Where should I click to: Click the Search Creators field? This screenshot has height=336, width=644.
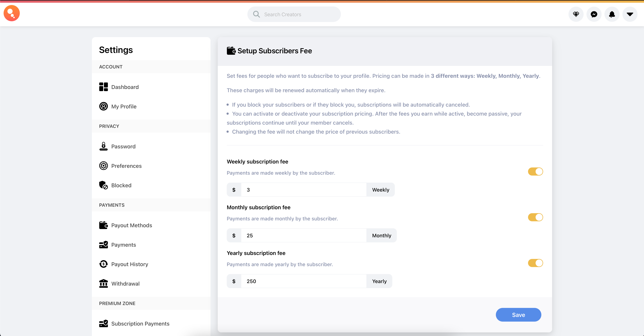(298, 15)
